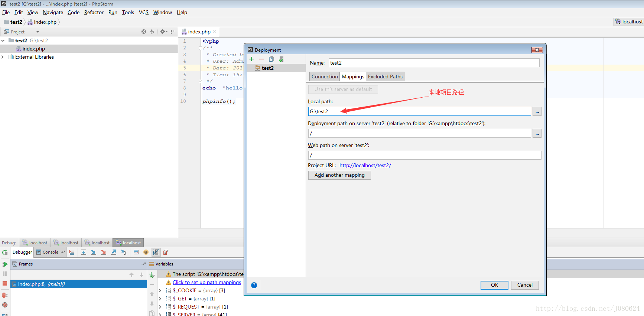Expand External Libraries node

[3, 57]
